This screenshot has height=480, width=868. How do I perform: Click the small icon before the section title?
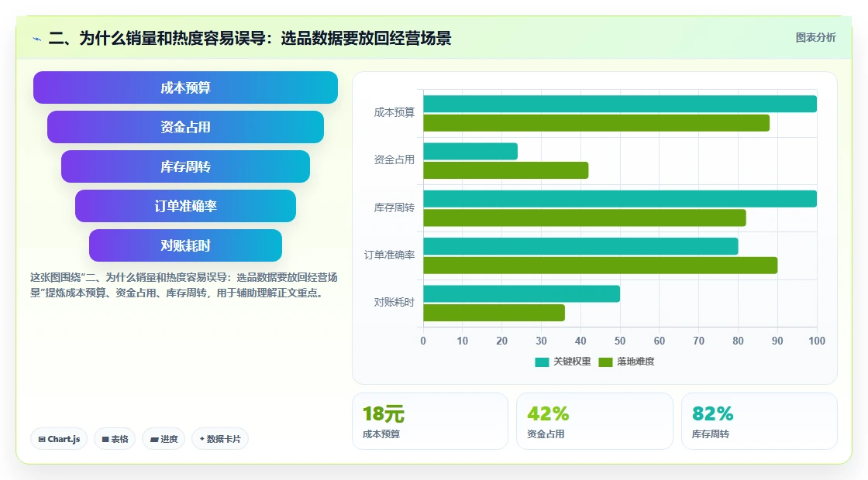tap(37, 39)
